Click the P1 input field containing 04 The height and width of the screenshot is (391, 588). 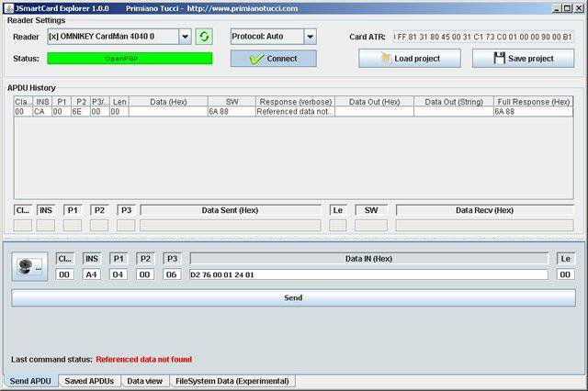click(x=119, y=274)
